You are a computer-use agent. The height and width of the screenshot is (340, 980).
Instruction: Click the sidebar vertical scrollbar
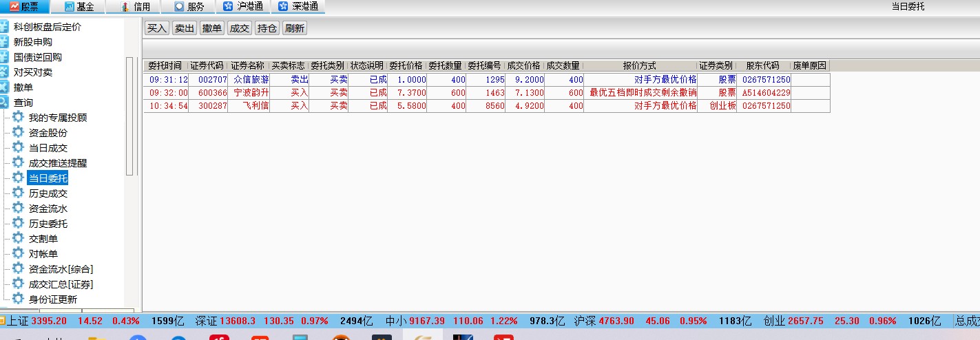click(129, 117)
